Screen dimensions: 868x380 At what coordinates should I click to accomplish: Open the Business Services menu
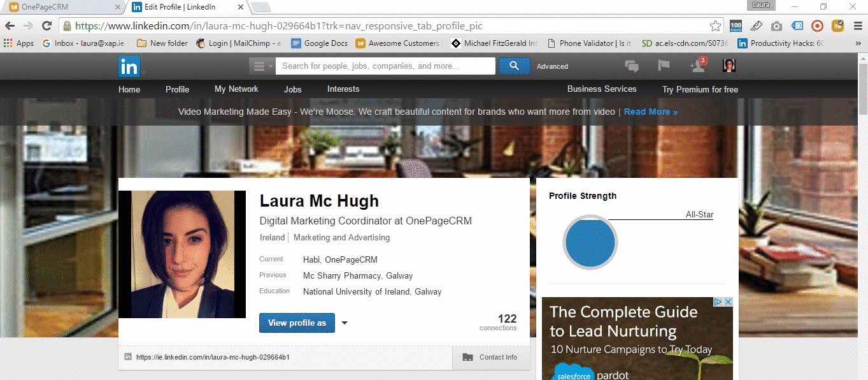602,89
